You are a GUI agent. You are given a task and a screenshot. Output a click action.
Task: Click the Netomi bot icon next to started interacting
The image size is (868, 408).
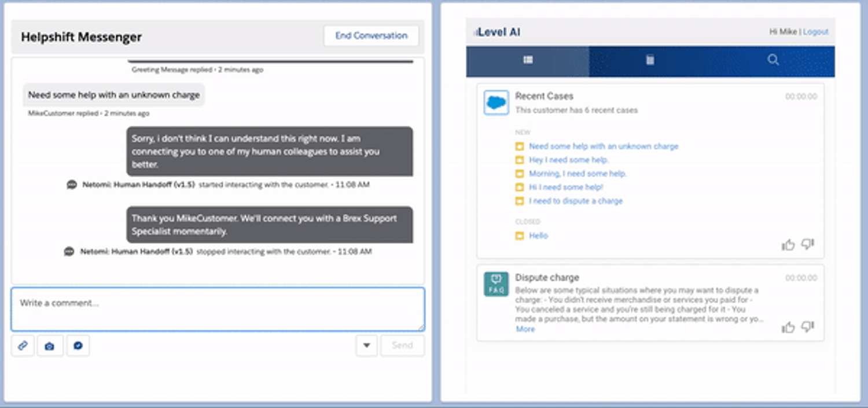coord(72,185)
